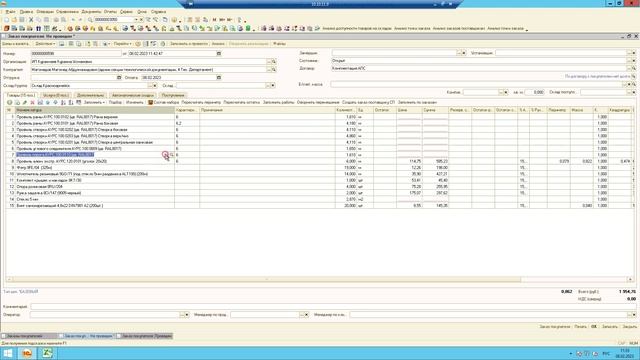Image resolution: width=640 pixels, height=360 pixels.
Task: Switch to the Автоматические скидки tab
Action: click(x=133, y=95)
